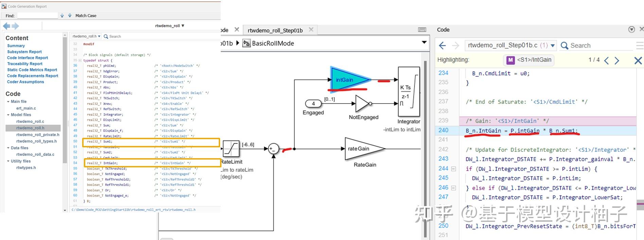Go back in the Code panel

442,45
